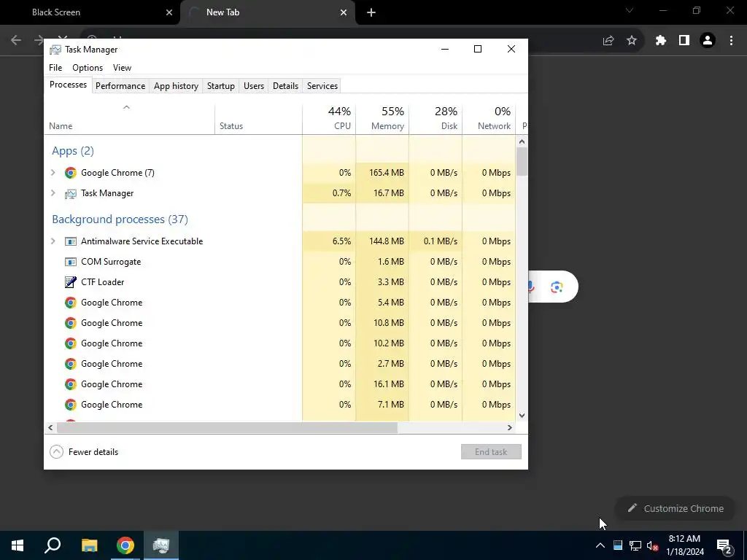Sort by the Disk column header
Viewport: 747px width, 560px height.
click(x=436, y=118)
